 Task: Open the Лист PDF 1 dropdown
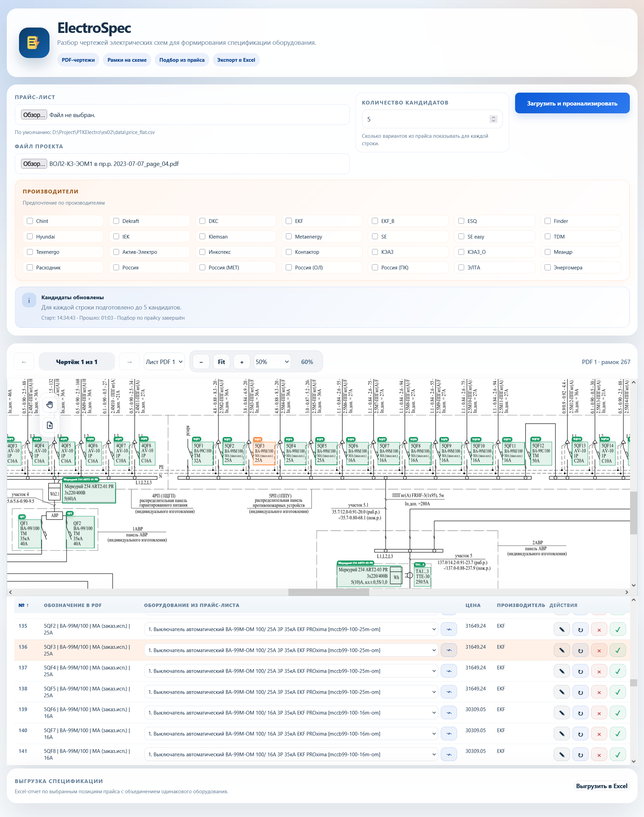(x=165, y=362)
